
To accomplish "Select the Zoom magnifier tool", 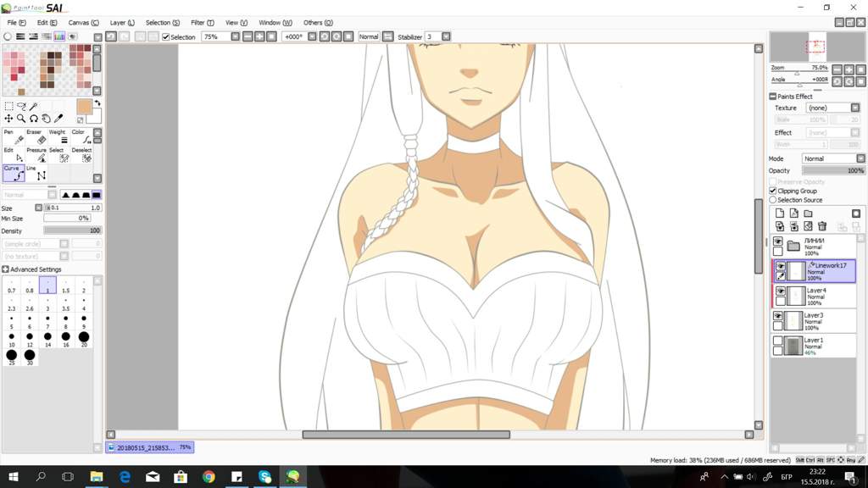I will click(21, 119).
